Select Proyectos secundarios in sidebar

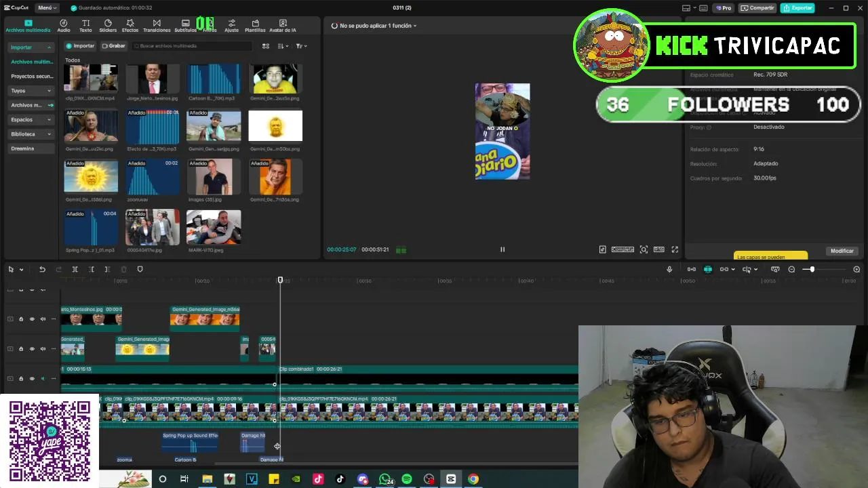(31, 76)
